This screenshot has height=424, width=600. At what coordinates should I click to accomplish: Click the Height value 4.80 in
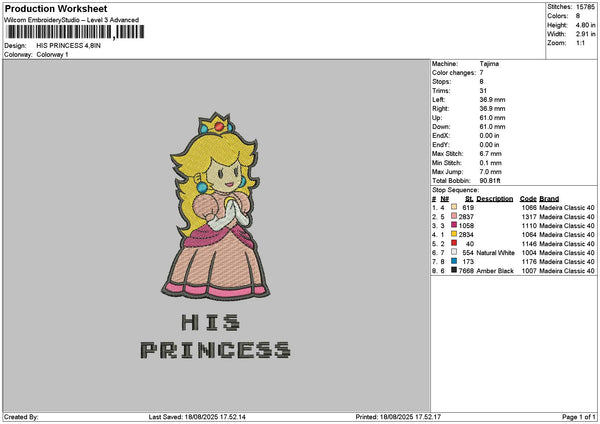(x=585, y=25)
